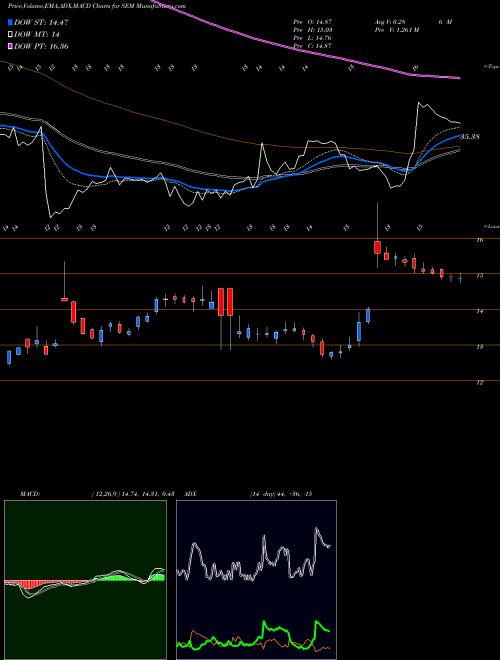The image size is (500, 660).
Task: Click the white DOW MT legend swatch
Action: click(10, 35)
